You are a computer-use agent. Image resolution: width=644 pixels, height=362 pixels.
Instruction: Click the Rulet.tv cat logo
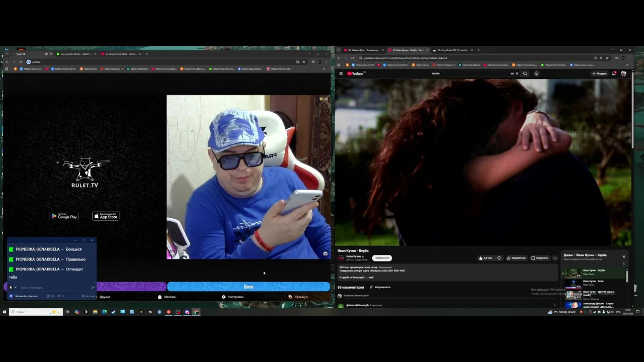pos(85,172)
